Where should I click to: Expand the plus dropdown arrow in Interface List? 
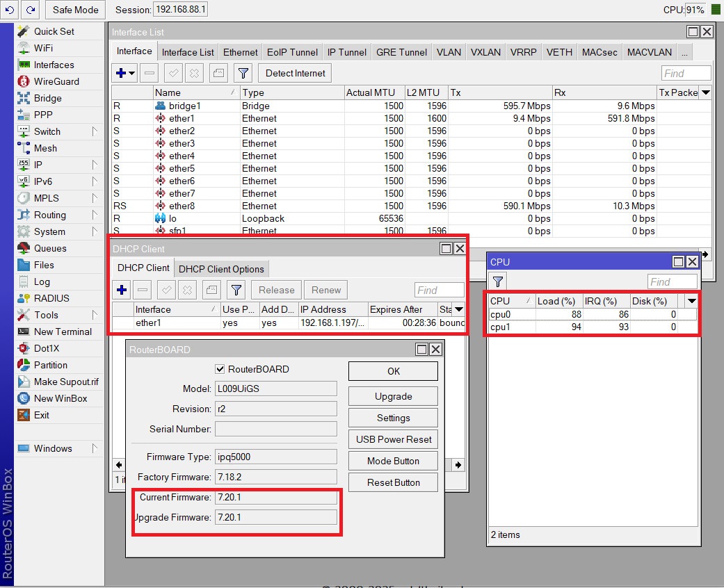(x=131, y=73)
